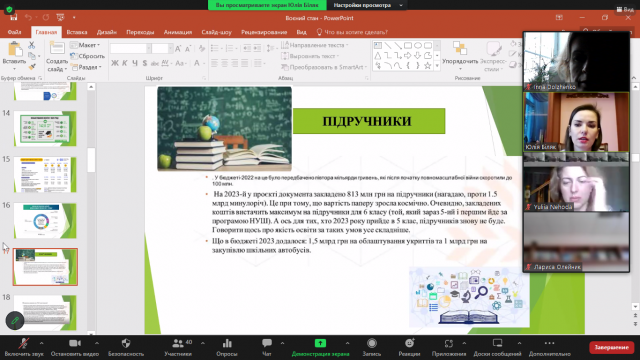The height and width of the screenshot is (360, 640).
Task: Switch to the Слайд-шоу ribbon tab
Action: pos(216,32)
